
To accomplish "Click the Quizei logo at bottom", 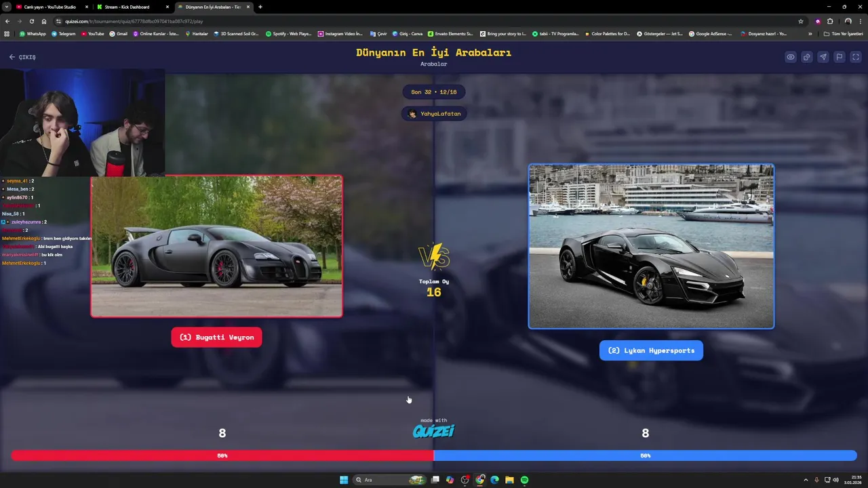I will tap(434, 431).
